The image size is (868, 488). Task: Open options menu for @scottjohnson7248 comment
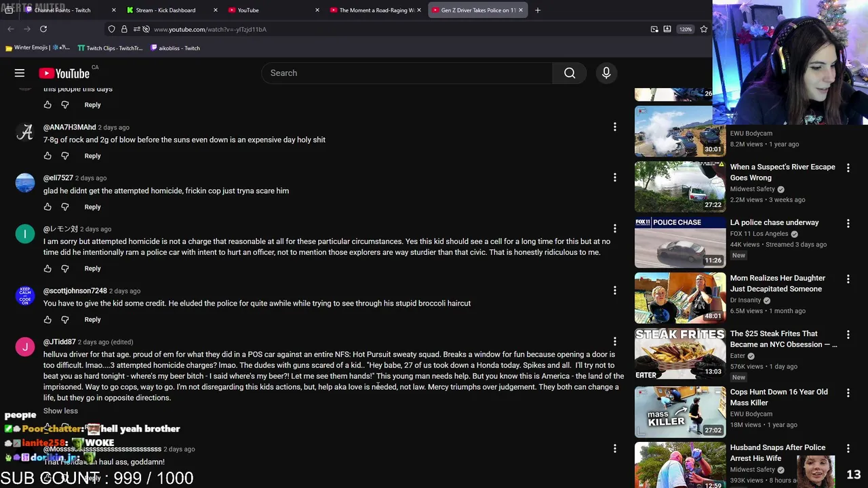pyautogui.click(x=615, y=290)
